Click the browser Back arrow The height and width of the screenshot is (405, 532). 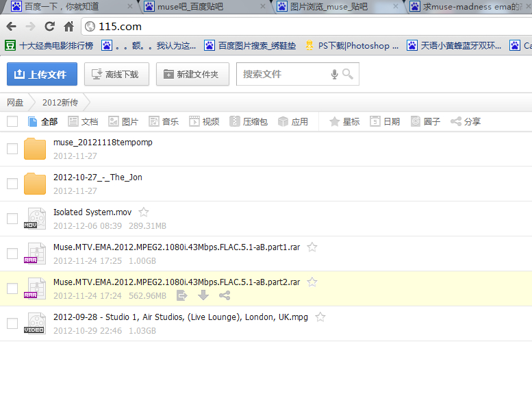[x=12, y=27]
